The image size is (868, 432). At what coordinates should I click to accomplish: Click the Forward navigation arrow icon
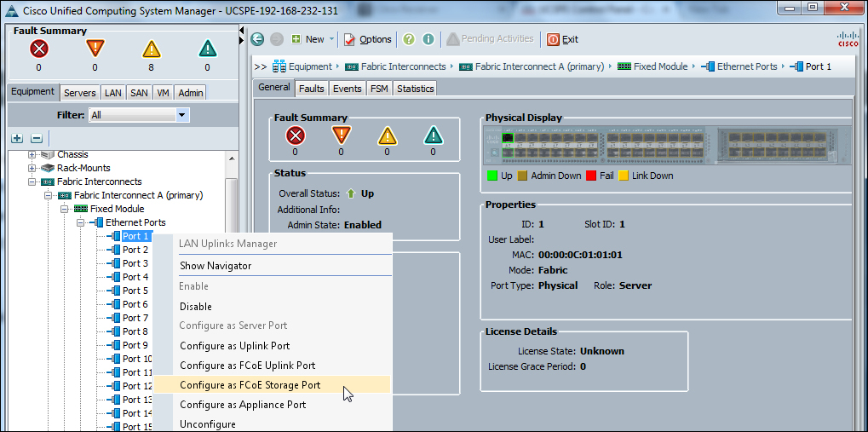coord(276,39)
